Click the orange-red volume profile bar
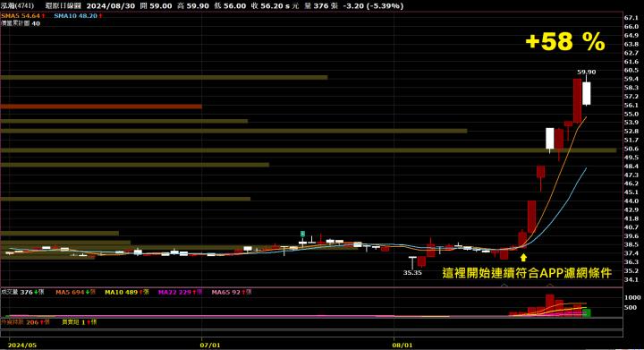The height and width of the screenshot is (350, 644). [x=101, y=107]
